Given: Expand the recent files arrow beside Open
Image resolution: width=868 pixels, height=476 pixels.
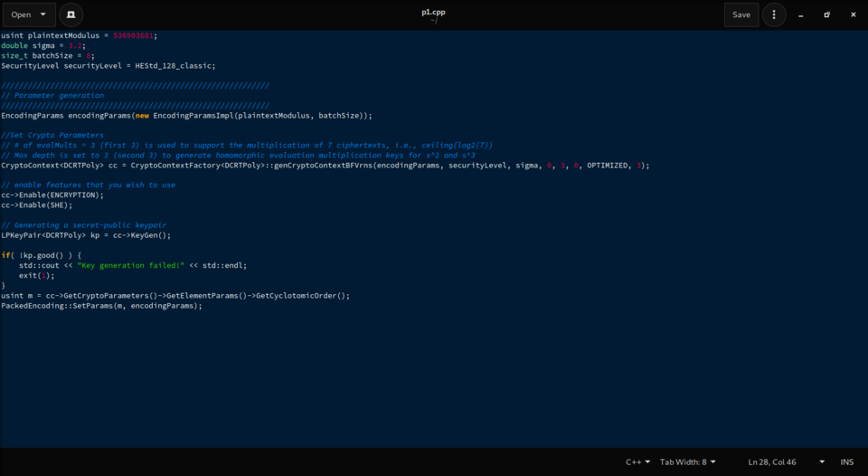Looking at the screenshot, I should (43, 15).
